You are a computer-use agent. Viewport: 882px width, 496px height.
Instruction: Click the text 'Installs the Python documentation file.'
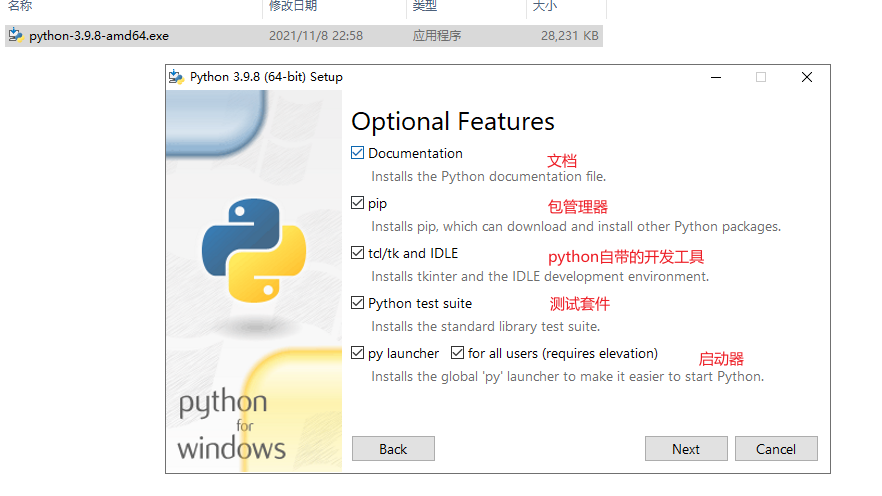coord(488,177)
